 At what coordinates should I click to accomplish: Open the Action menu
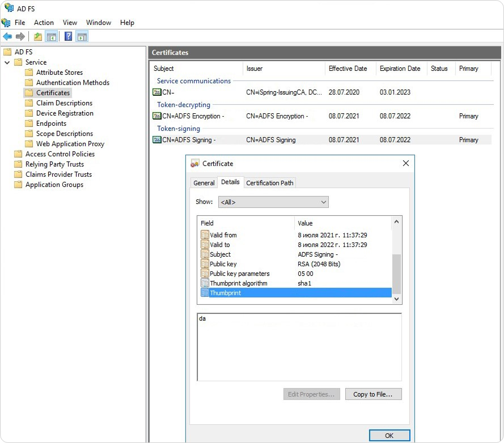[44, 23]
